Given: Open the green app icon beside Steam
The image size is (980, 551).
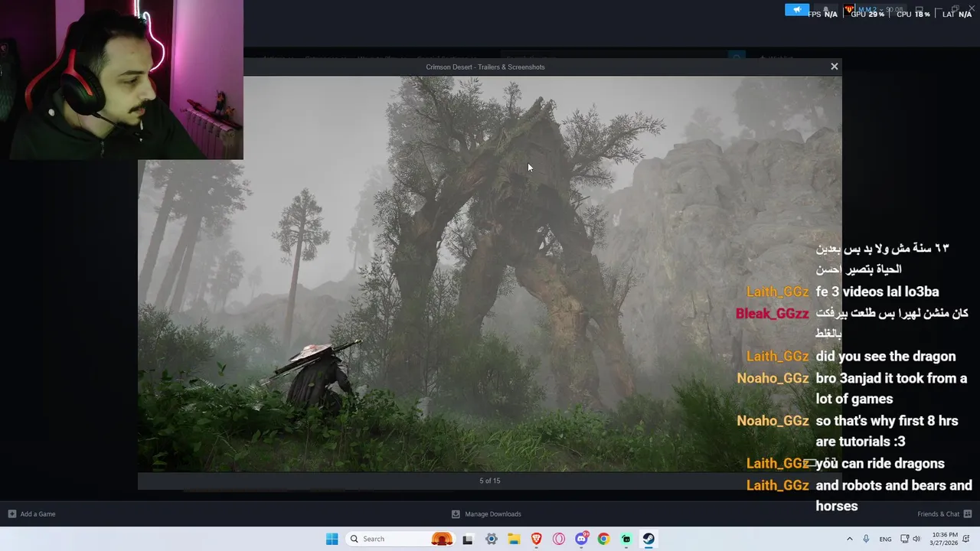Looking at the screenshot, I should coord(626,539).
